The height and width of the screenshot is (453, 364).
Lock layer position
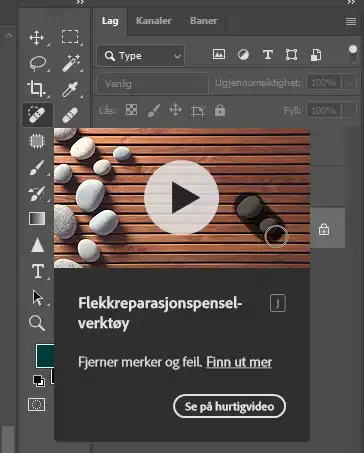tap(175, 110)
